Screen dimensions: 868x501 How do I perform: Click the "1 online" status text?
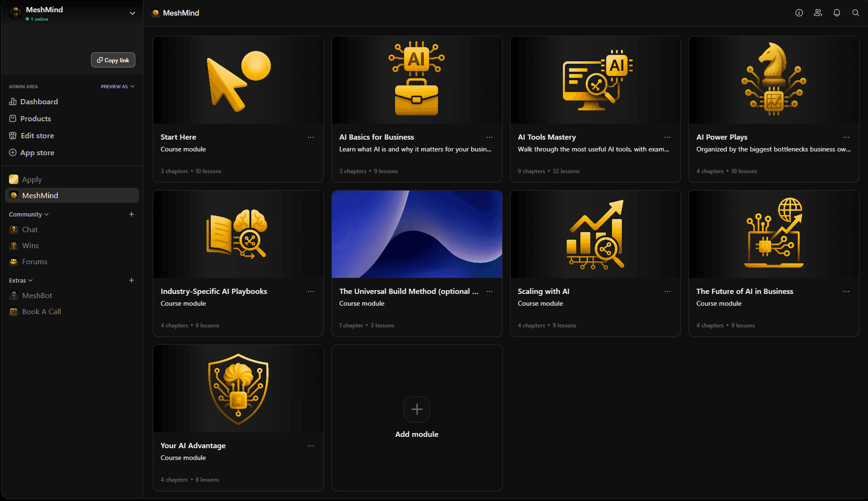[40, 19]
